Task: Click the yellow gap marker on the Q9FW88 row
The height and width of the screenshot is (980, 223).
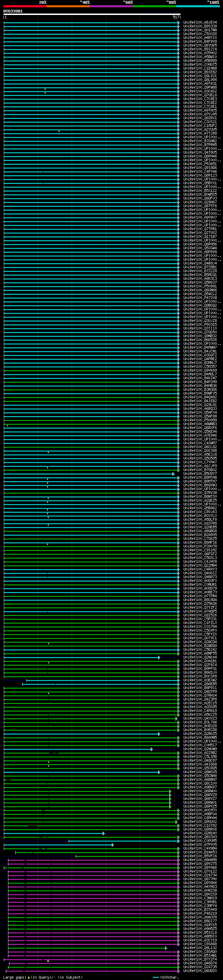Action: pyautogui.click(x=45, y=89)
